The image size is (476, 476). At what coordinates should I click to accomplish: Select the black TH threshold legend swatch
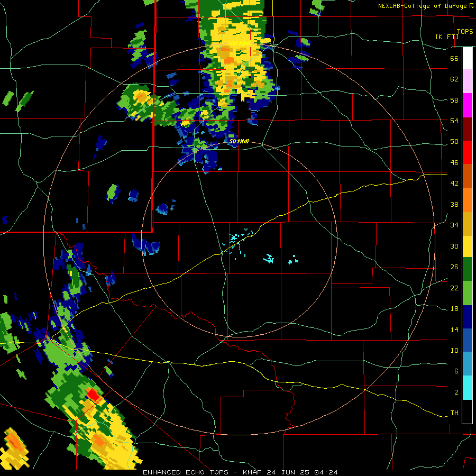pos(467,411)
